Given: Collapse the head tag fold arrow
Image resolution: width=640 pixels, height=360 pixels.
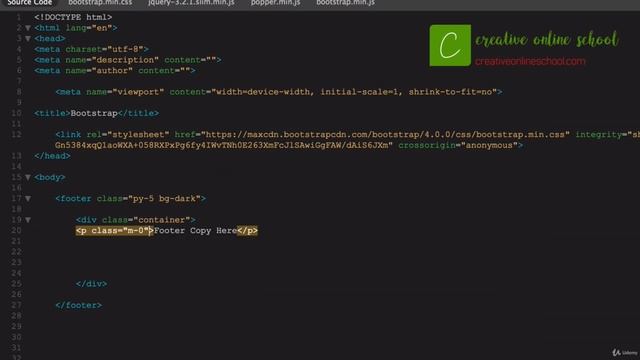Looking at the screenshot, I should [28, 39].
